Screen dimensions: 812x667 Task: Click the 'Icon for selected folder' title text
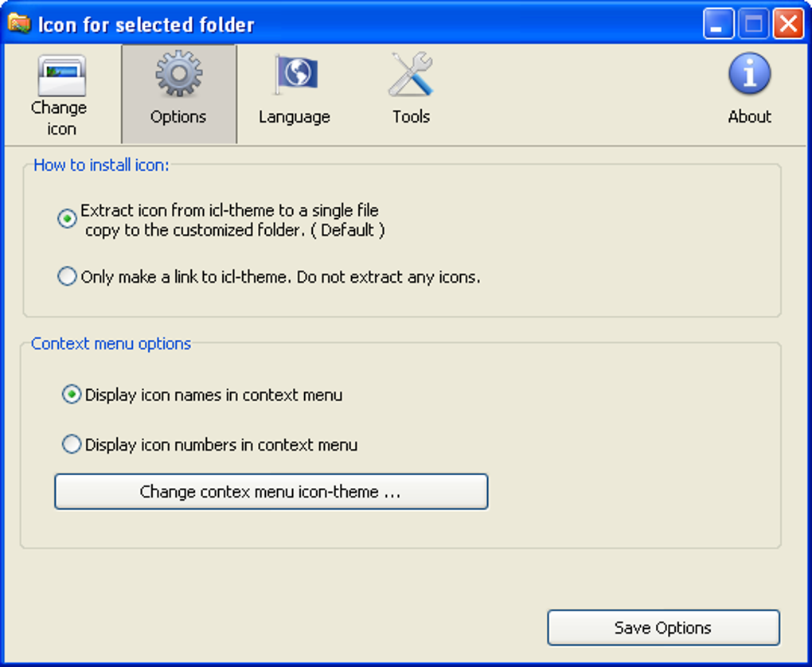point(146,25)
